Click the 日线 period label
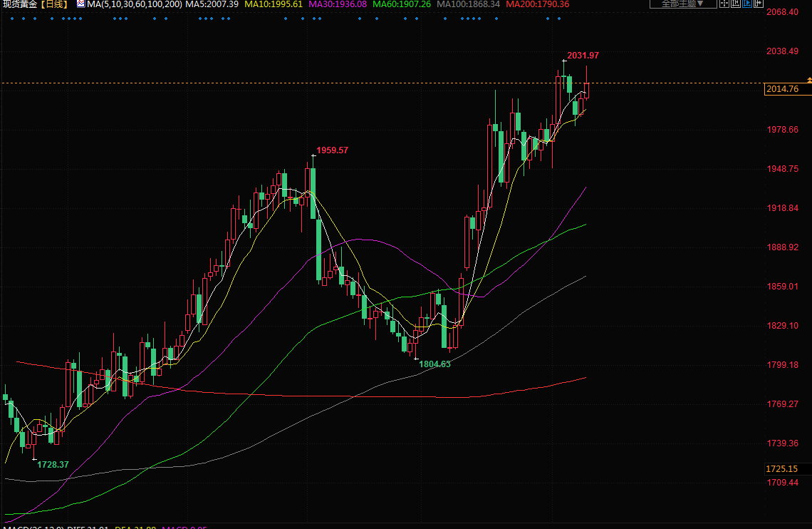 click(x=55, y=4)
